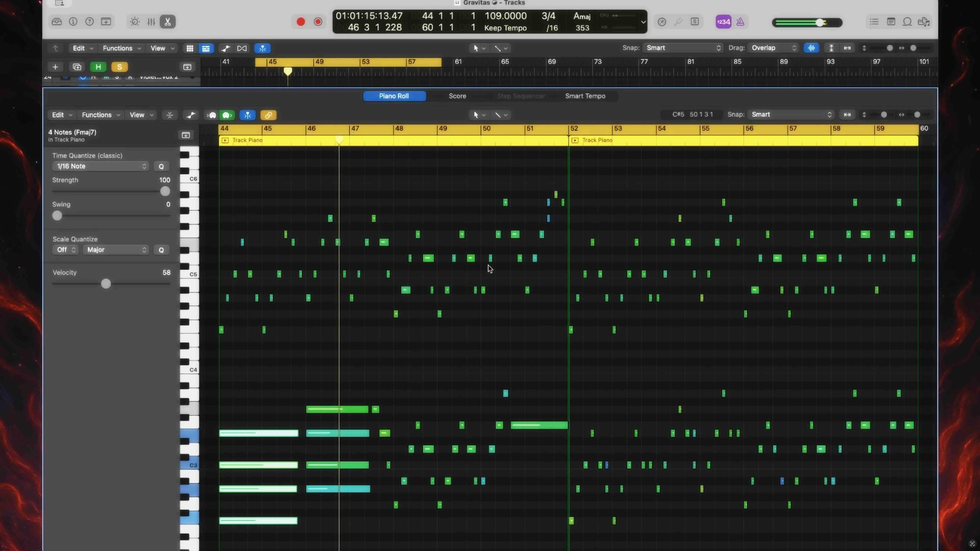
Task: Switch to the Score tab
Action: (457, 96)
